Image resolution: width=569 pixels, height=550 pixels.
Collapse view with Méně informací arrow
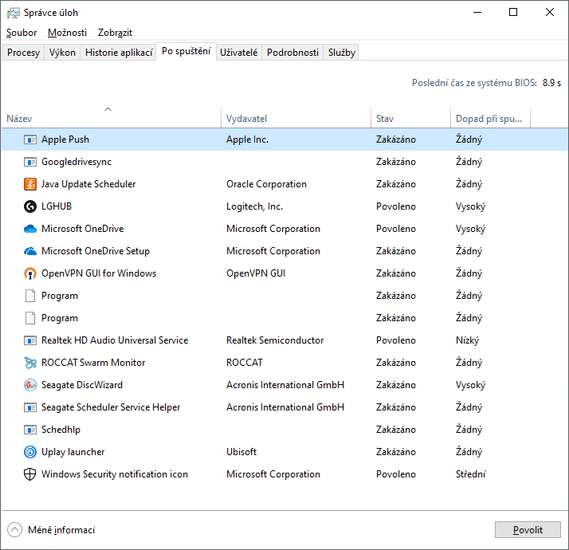pyautogui.click(x=15, y=530)
